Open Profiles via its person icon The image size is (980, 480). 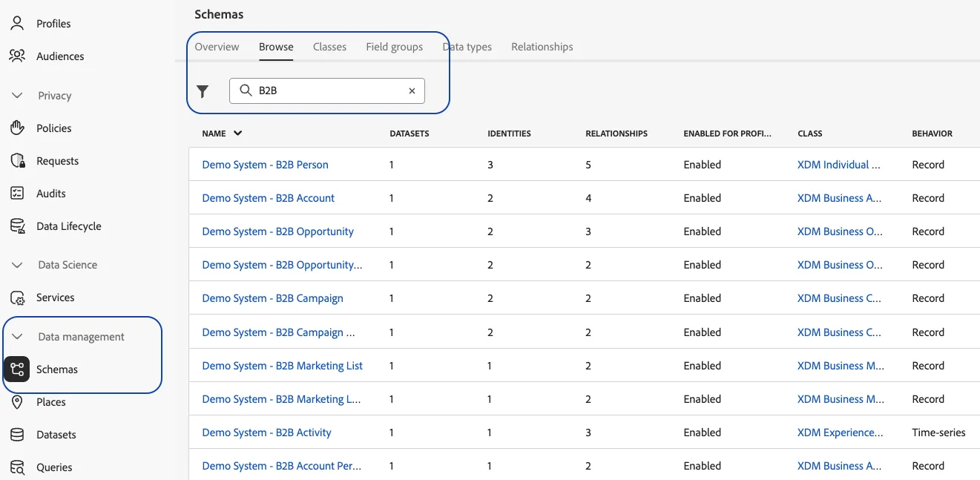pyautogui.click(x=17, y=23)
